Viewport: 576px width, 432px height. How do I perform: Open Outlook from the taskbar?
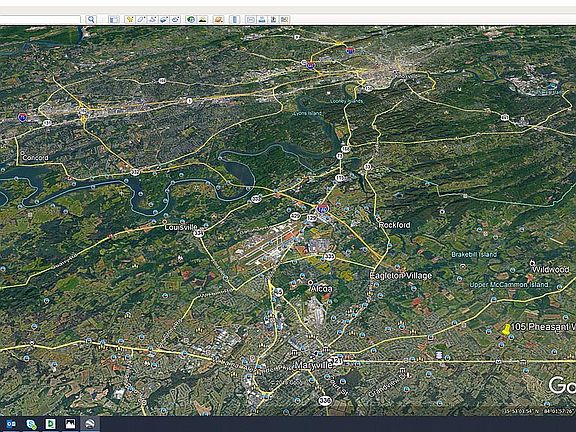(x=11, y=424)
